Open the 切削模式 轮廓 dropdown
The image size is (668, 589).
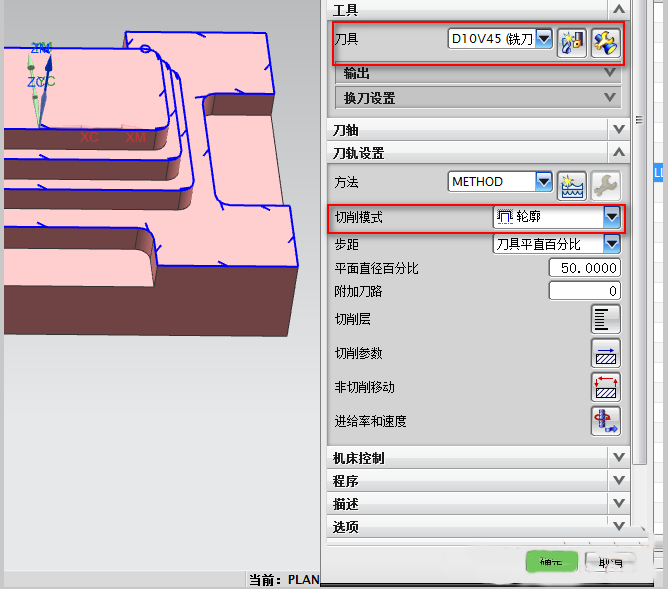pos(612,217)
